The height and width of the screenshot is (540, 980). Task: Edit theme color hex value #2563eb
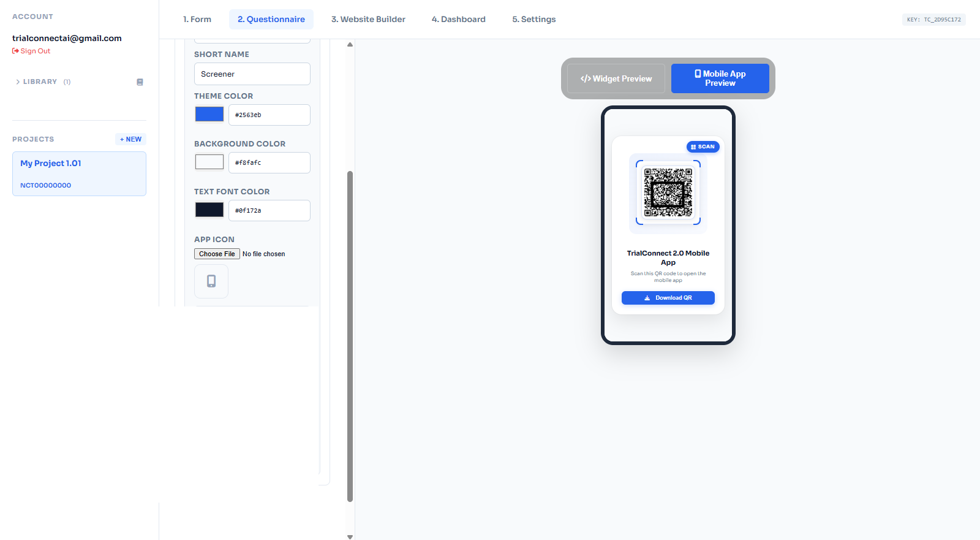tap(269, 115)
